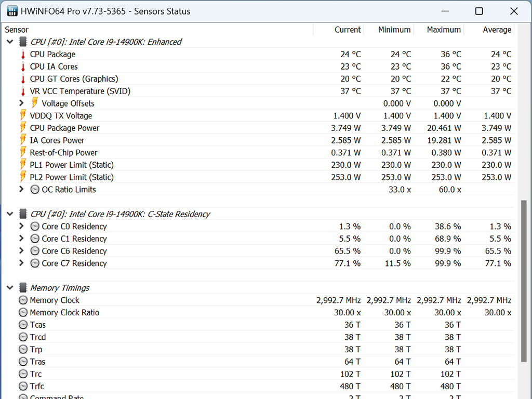Collapse the Memory Timings section

click(10, 288)
